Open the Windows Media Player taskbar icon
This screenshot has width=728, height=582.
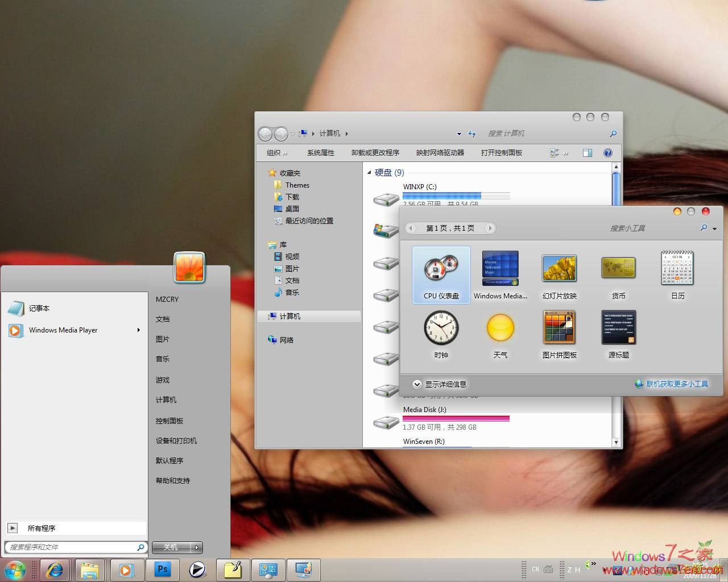pyautogui.click(x=126, y=570)
